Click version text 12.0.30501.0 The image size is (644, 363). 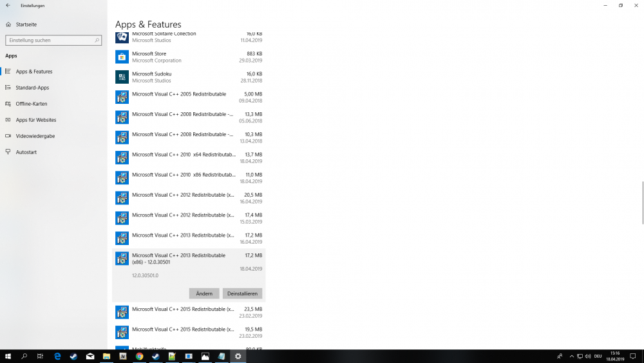pyautogui.click(x=145, y=275)
